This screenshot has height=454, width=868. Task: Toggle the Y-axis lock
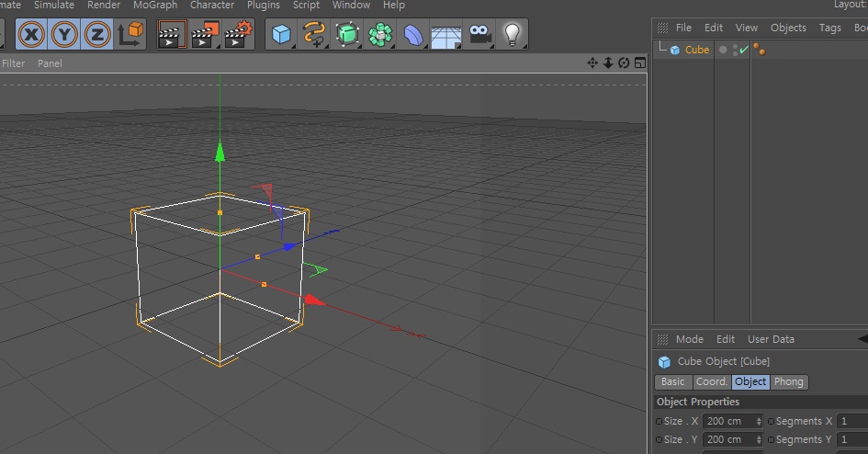coord(64,35)
